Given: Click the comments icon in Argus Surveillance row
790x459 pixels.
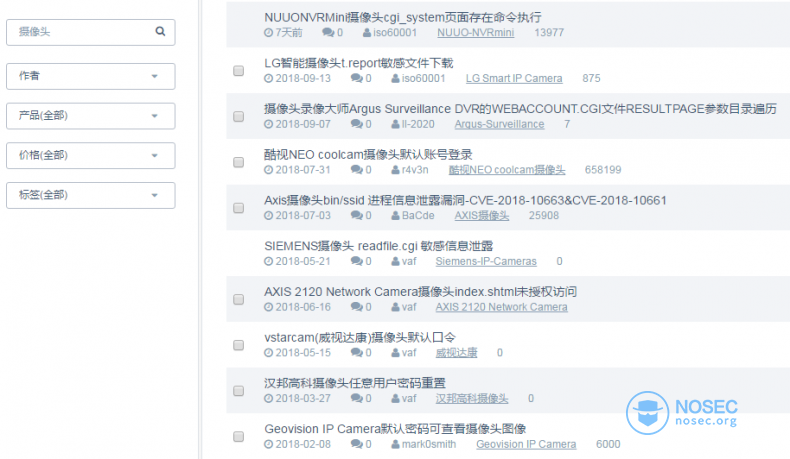Looking at the screenshot, I should (357, 124).
